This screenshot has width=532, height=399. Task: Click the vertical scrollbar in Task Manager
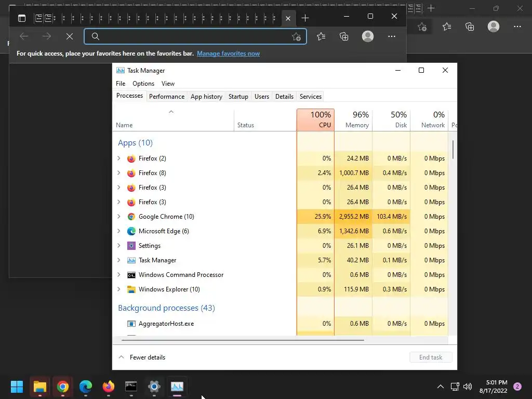(453, 149)
